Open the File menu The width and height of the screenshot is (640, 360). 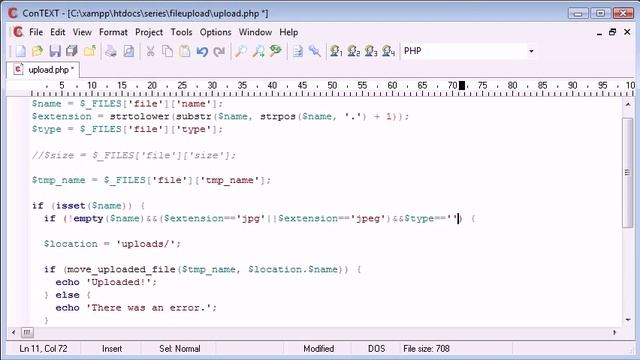[x=36, y=32]
